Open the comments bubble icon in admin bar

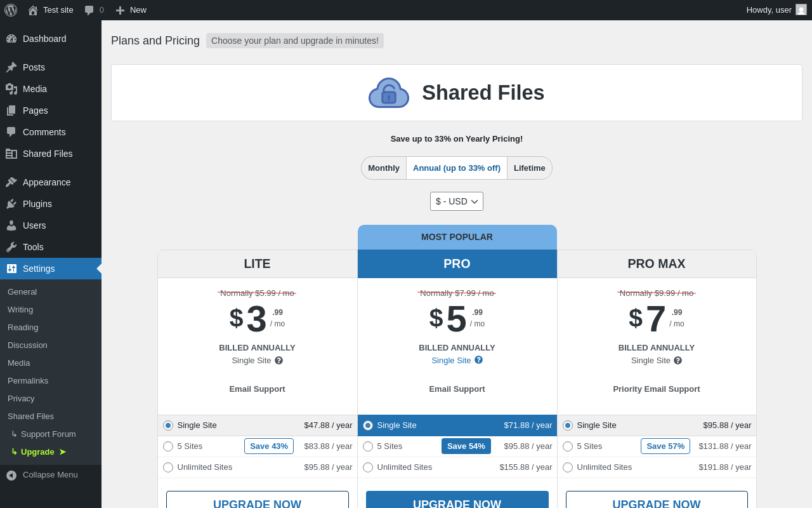click(89, 10)
